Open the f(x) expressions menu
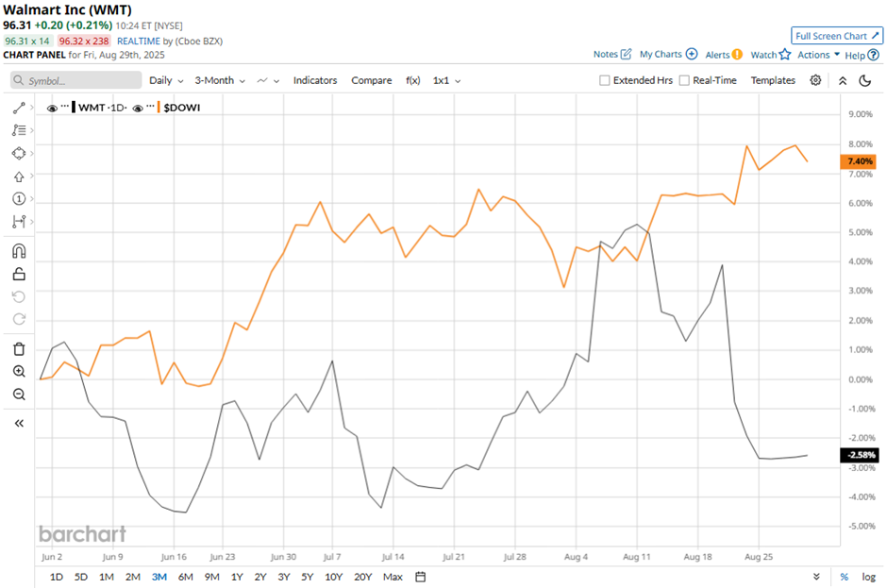Image resolution: width=887 pixels, height=588 pixels. 413,80
